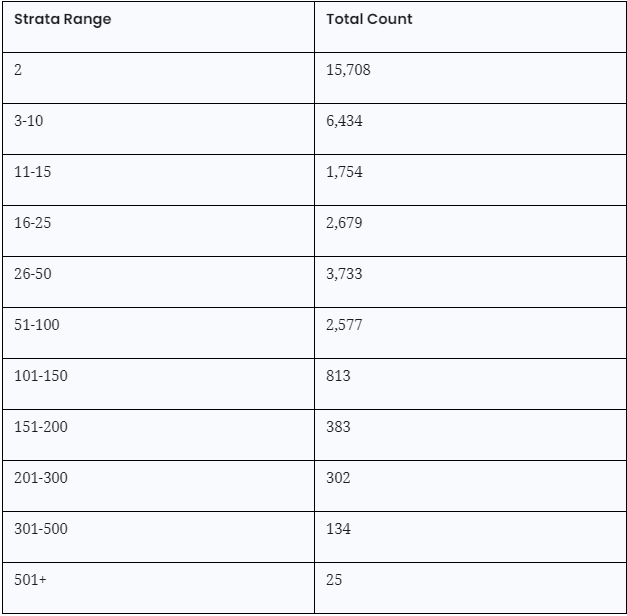
Task: Select the 51-100 strata range cell
Action: [36, 325]
